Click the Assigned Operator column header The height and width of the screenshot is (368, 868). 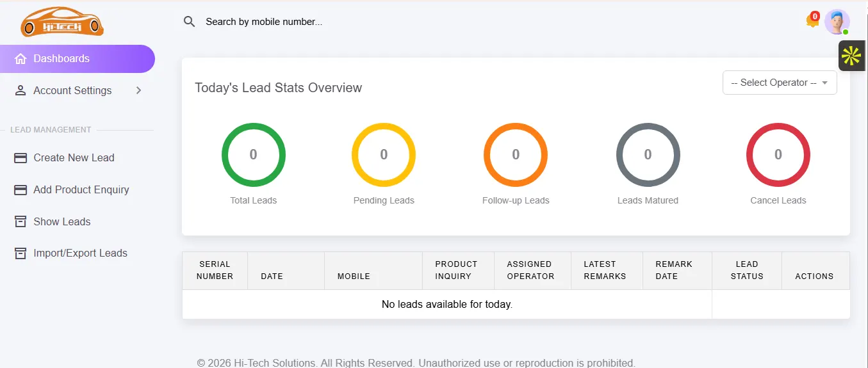pos(532,270)
